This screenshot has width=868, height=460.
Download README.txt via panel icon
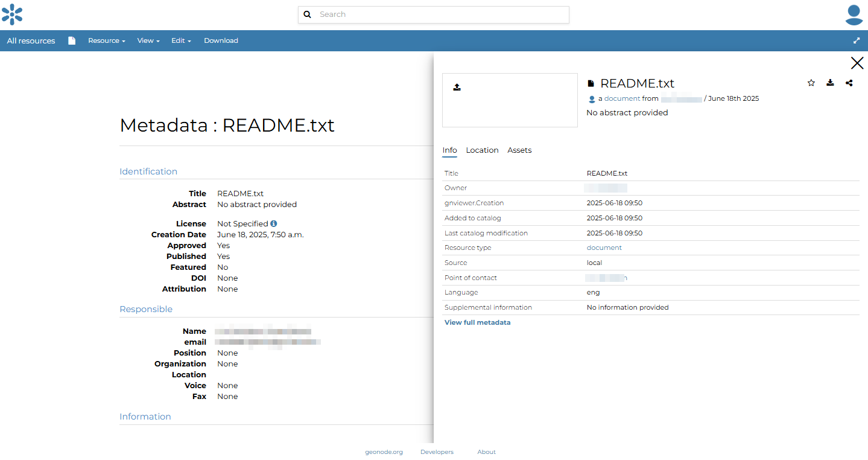(x=830, y=83)
